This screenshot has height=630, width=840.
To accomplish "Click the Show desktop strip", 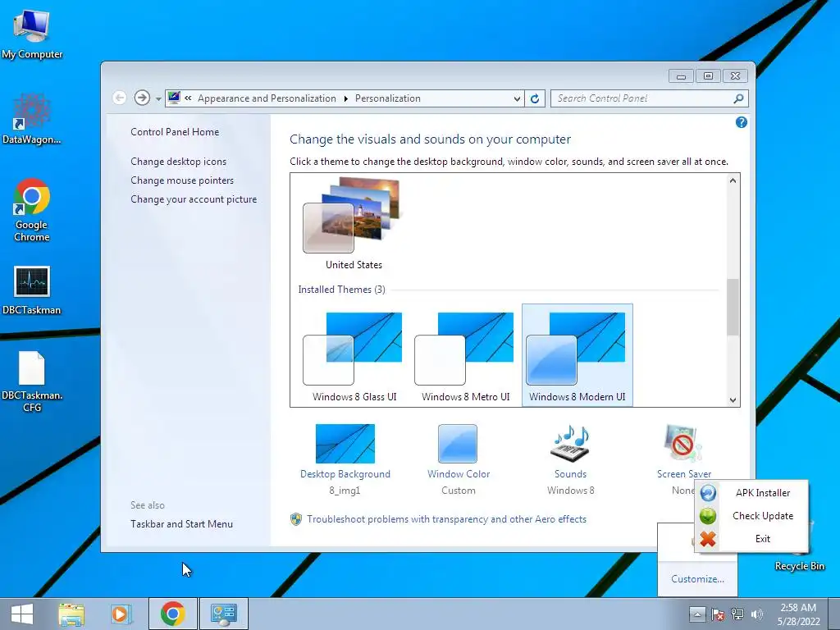I will tap(834, 614).
